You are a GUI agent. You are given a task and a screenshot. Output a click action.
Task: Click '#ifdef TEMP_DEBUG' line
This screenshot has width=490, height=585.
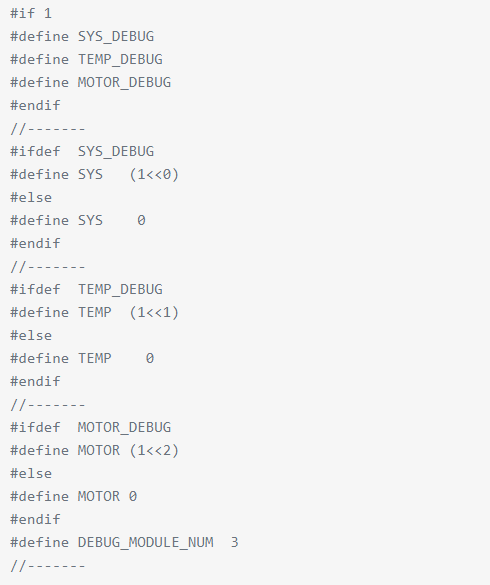[x=86, y=290]
